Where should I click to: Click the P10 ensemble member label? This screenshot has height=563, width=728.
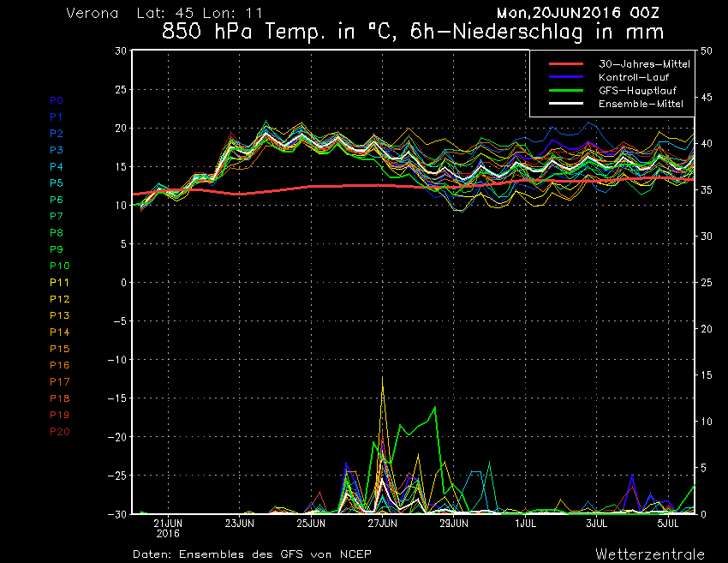coord(60,266)
